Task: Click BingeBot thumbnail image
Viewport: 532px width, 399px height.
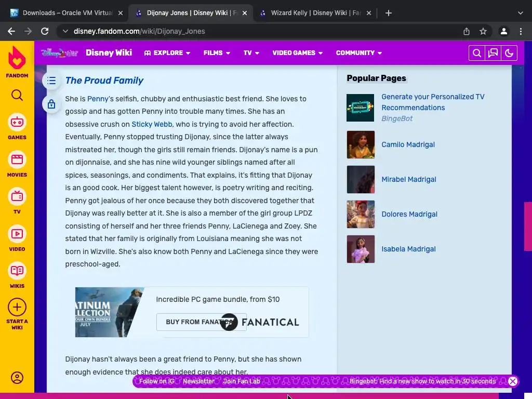Action: click(x=361, y=108)
